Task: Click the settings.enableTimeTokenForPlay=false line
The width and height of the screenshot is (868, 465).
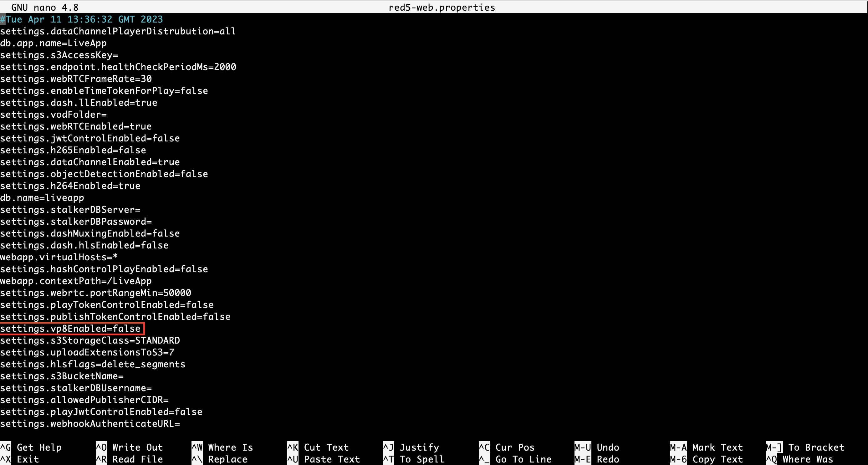Action: point(104,91)
